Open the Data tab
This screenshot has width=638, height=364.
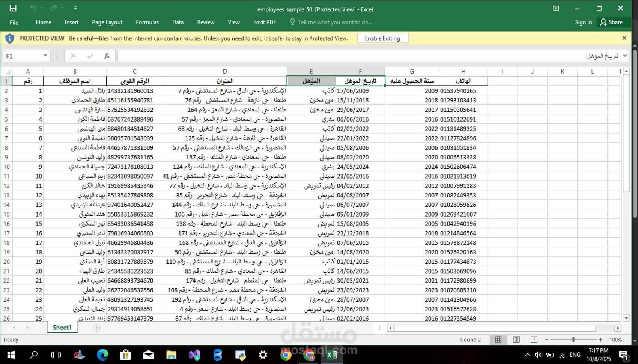pos(178,22)
